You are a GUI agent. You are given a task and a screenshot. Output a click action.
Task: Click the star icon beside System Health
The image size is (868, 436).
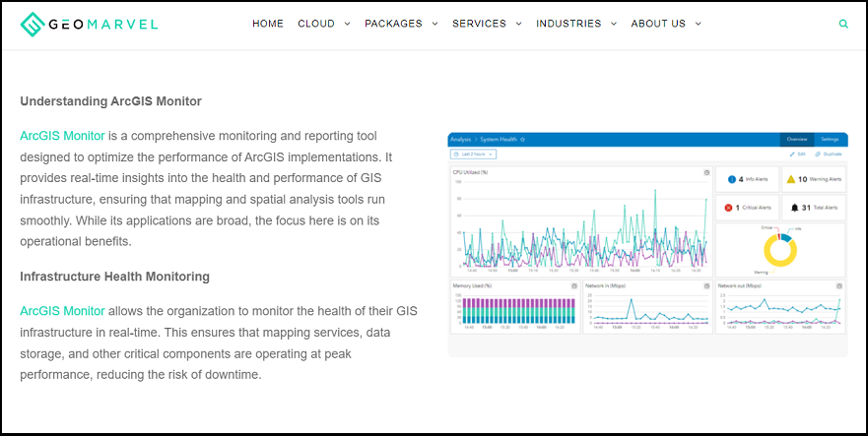click(522, 140)
